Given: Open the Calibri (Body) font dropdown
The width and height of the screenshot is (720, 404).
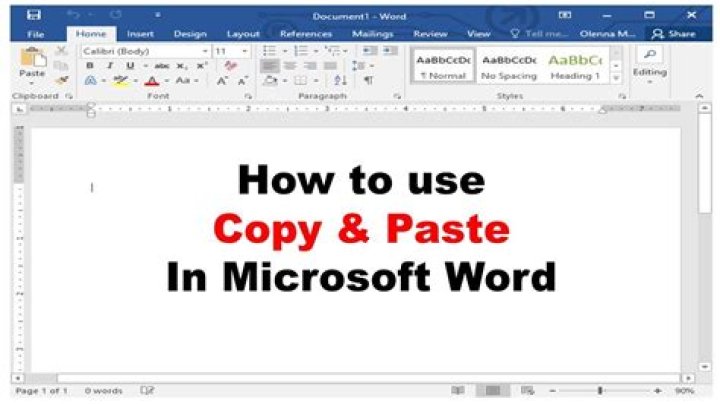Looking at the screenshot, I should pos(205,51).
